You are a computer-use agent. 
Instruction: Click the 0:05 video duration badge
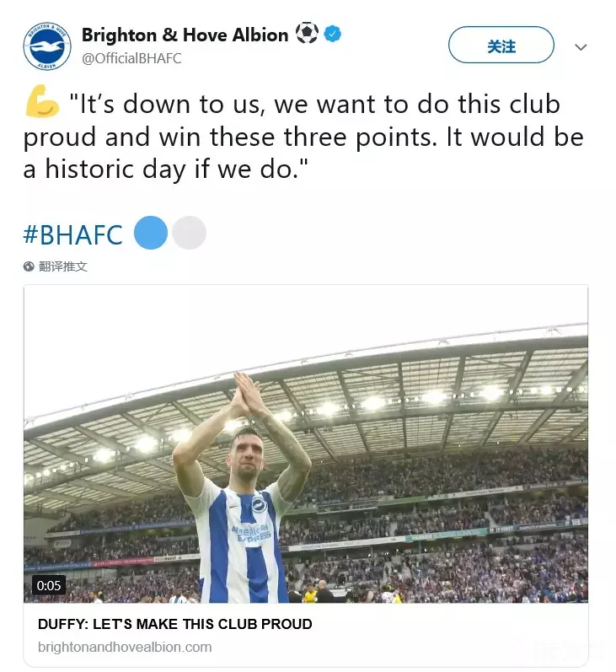click(x=49, y=585)
